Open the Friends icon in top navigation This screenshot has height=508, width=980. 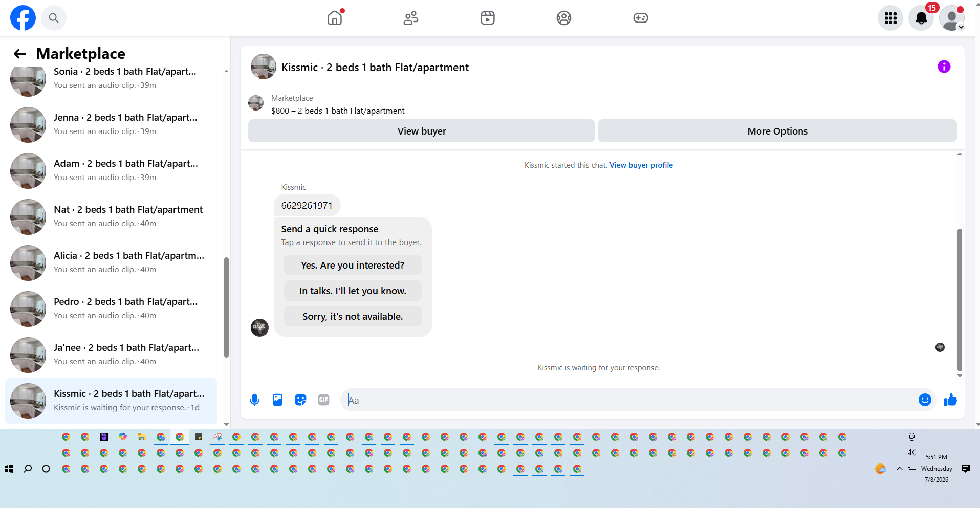pos(411,18)
